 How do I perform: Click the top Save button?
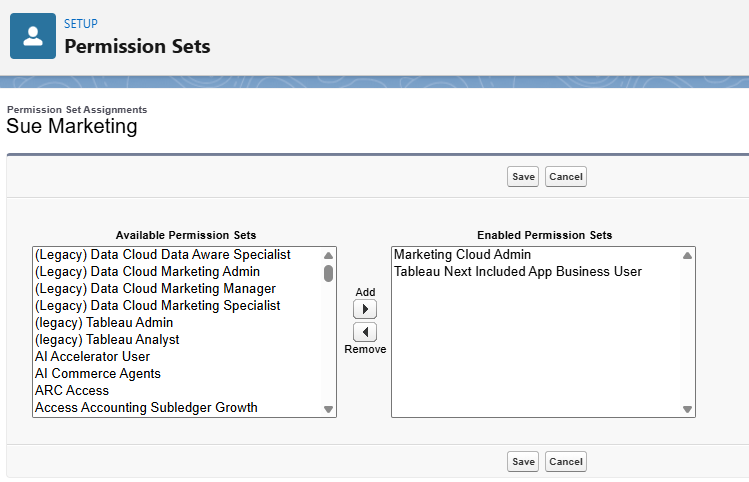point(523,177)
